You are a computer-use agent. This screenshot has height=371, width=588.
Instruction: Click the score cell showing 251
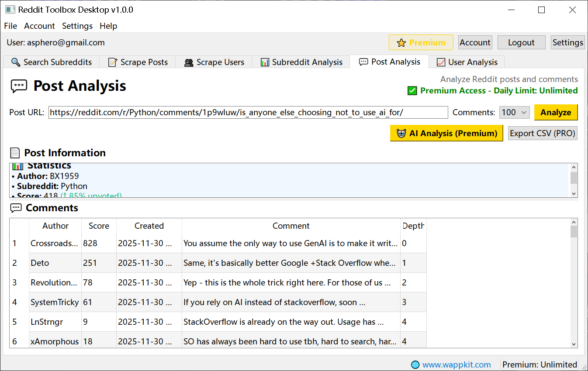[99, 263]
